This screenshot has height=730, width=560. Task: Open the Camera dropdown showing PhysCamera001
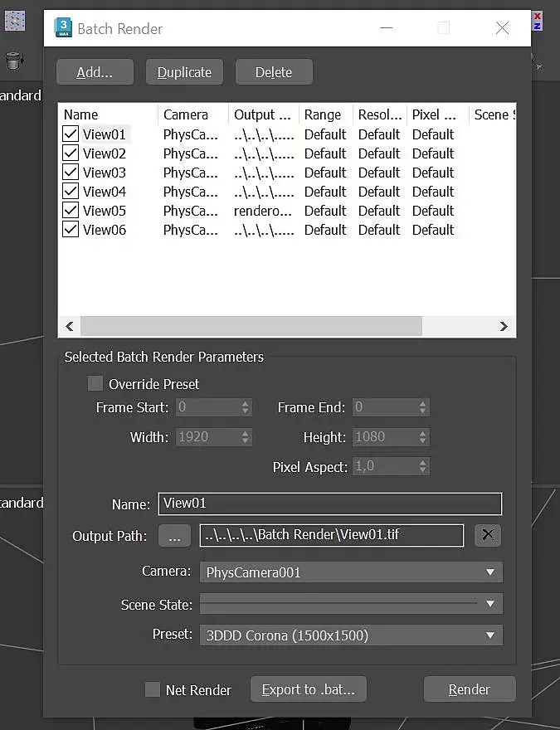tap(351, 572)
